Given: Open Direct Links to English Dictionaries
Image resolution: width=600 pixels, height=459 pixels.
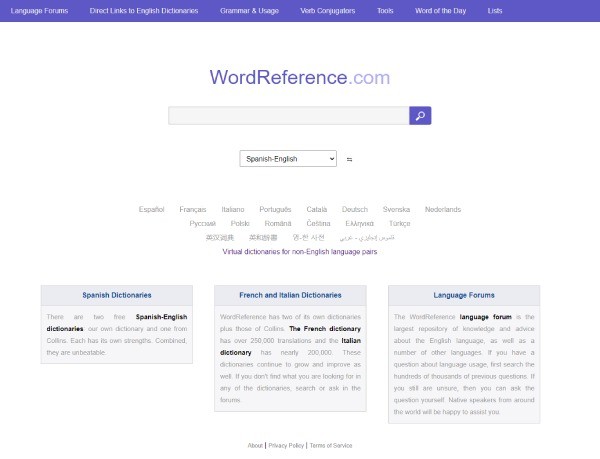Looking at the screenshot, I should pyautogui.click(x=144, y=10).
